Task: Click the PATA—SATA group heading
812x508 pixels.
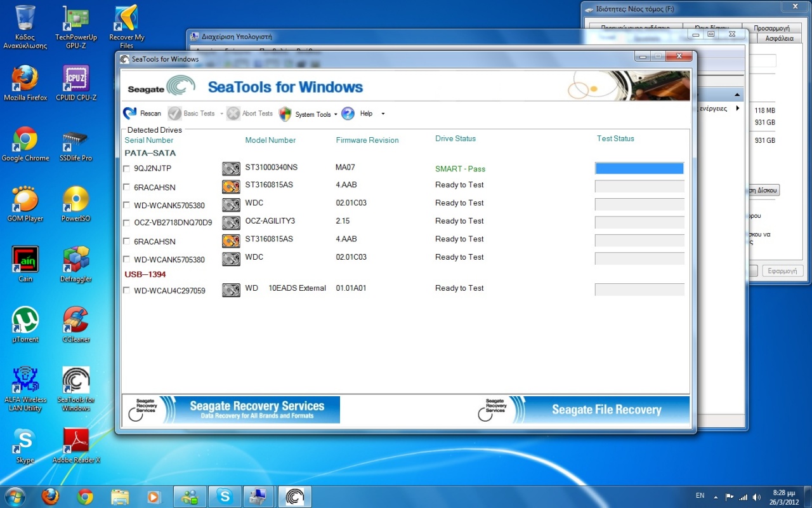Action: [150, 153]
